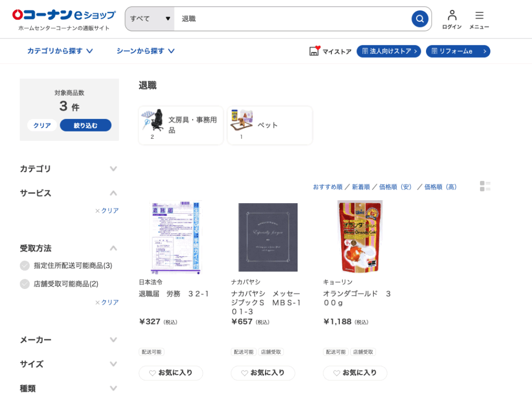Sort results by おすすめ順

pyautogui.click(x=328, y=187)
